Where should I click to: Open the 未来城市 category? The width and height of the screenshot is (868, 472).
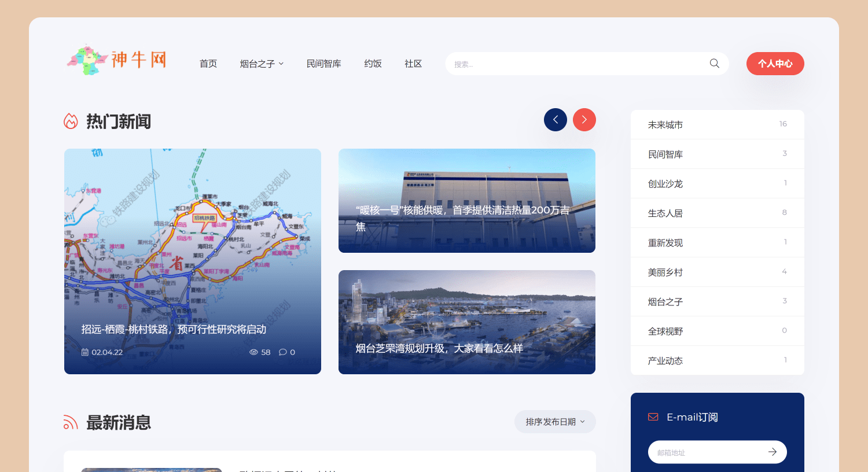tap(665, 125)
